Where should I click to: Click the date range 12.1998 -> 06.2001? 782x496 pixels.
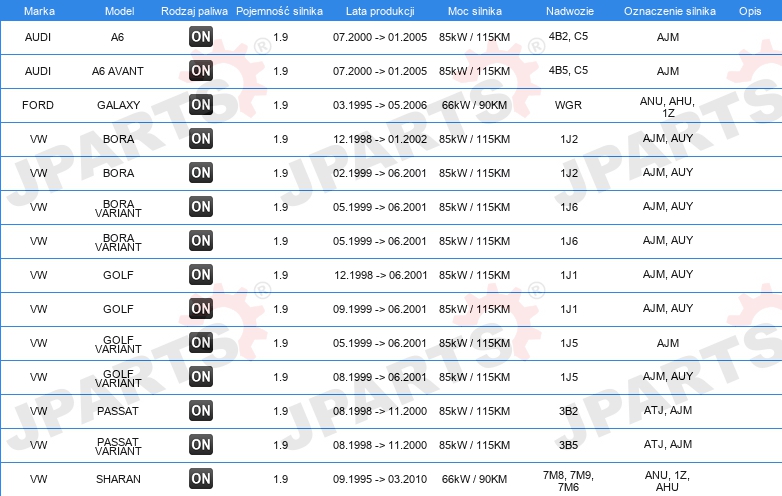[381, 275]
